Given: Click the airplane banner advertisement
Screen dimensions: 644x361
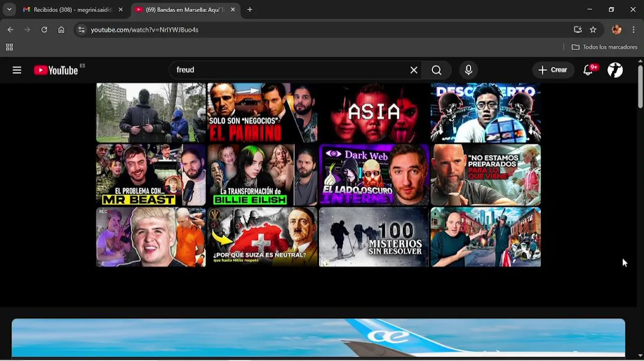Looking at the screenshot, I should pyautogui.click(x=318, y=337).
